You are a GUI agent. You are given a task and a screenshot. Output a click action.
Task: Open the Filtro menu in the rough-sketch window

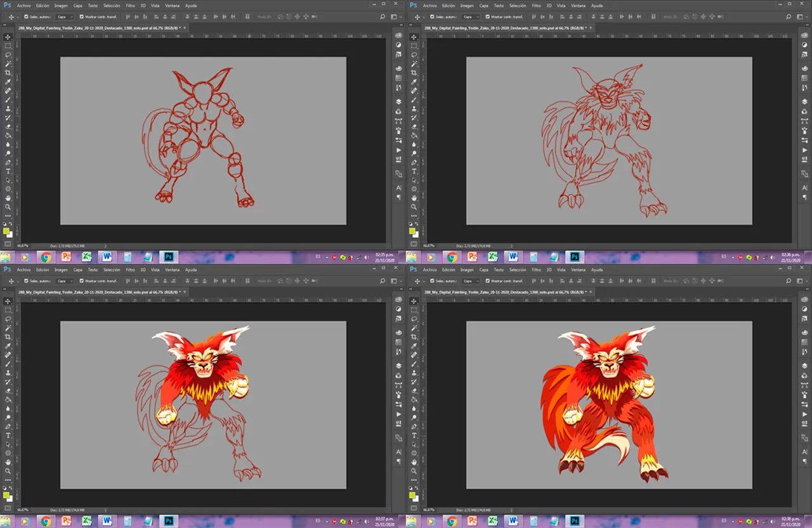[131, 6]
